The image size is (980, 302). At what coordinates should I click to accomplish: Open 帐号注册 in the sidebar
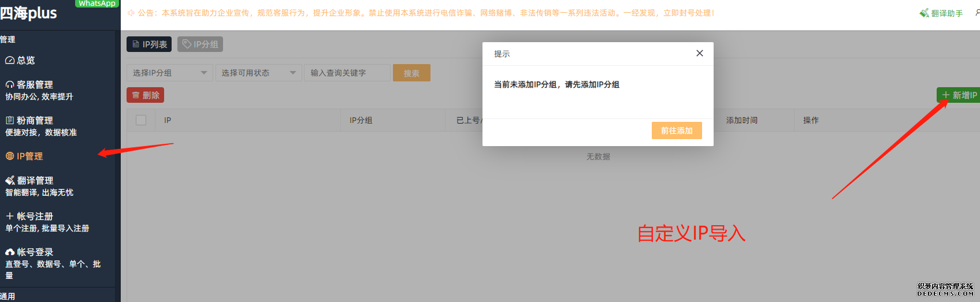click(35, 217)
